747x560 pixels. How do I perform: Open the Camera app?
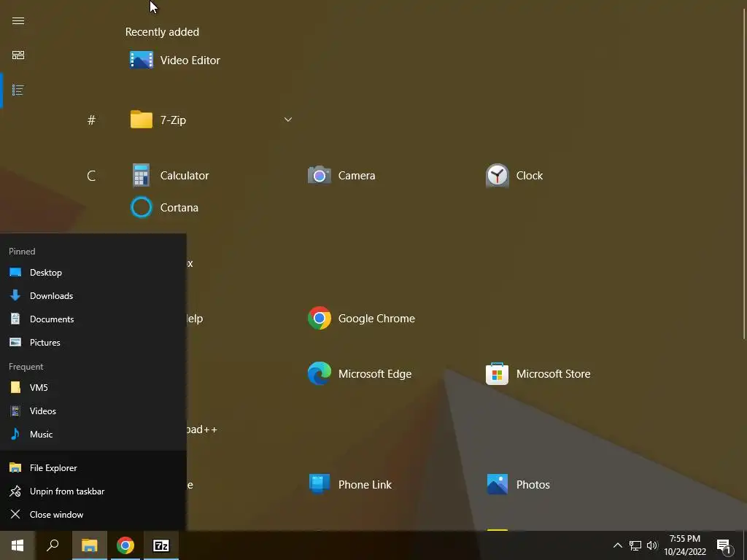point(341,175)
